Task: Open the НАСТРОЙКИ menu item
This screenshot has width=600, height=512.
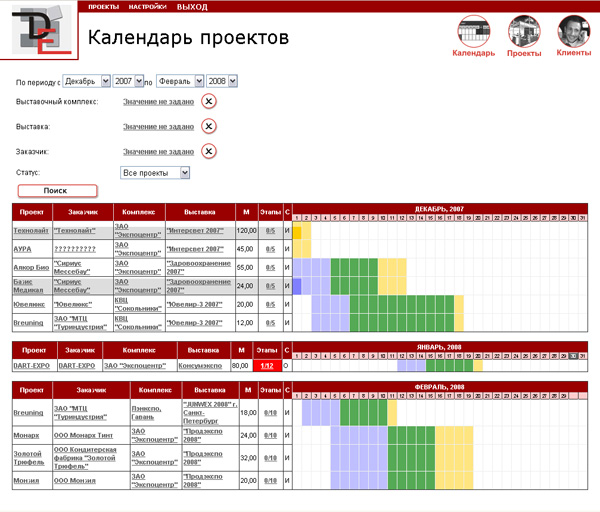Action: 147,7
